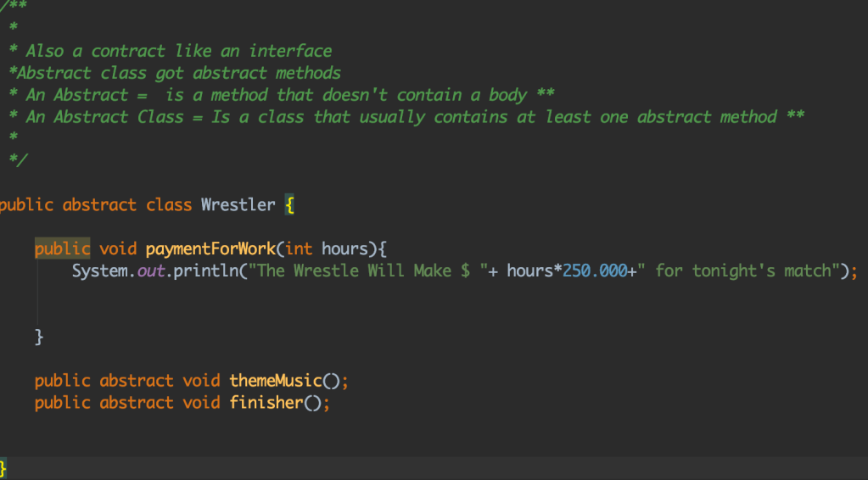Click the highlighted opening brace after Wrestler

pyautogui.click(x=289, y=204)
